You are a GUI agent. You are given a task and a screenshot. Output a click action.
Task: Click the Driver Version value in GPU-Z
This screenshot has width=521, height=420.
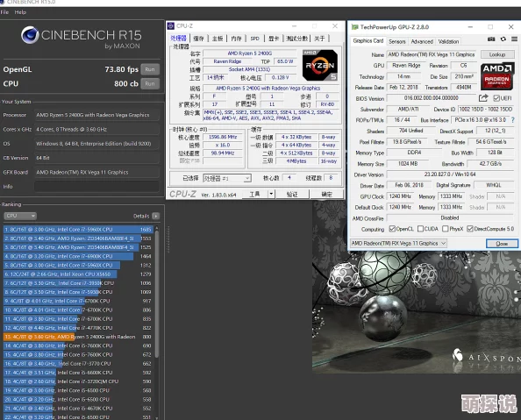450,174
